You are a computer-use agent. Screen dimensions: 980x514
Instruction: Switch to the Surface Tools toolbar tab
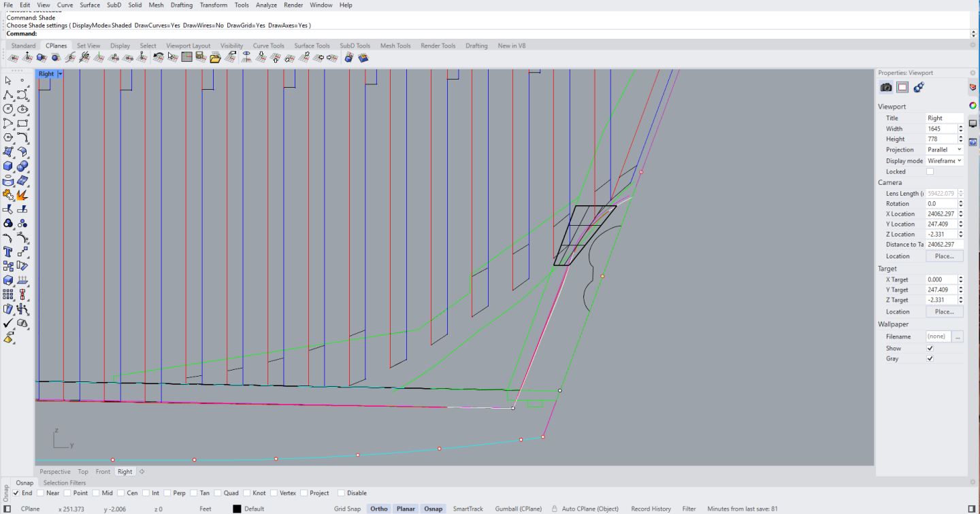(312, 46)
